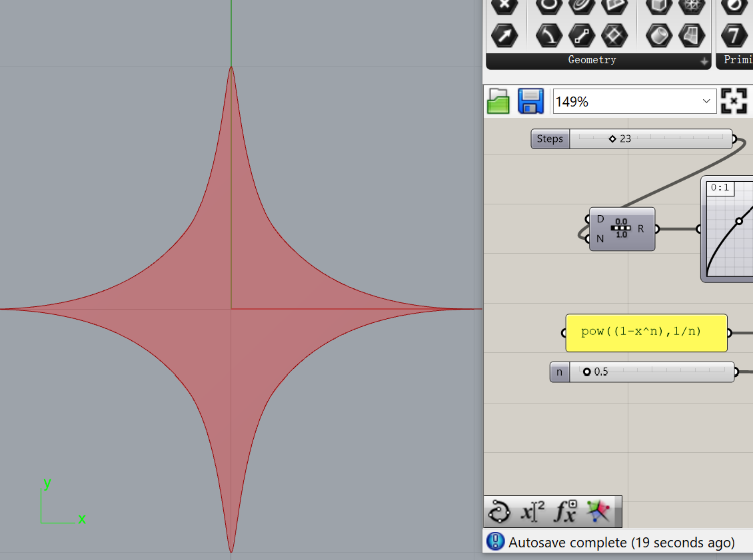
Task: Click the x squared widget icon
Action: coord(532,511)
